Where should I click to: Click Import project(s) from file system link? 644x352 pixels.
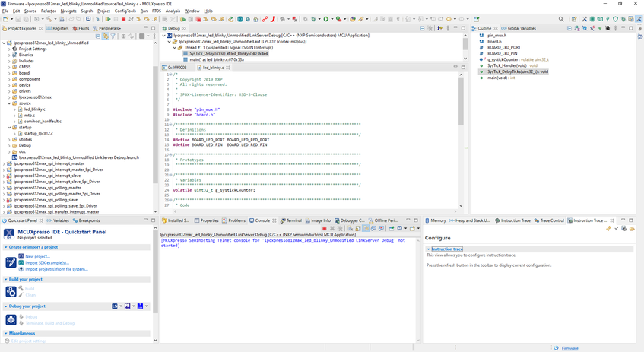coord(57,269)
